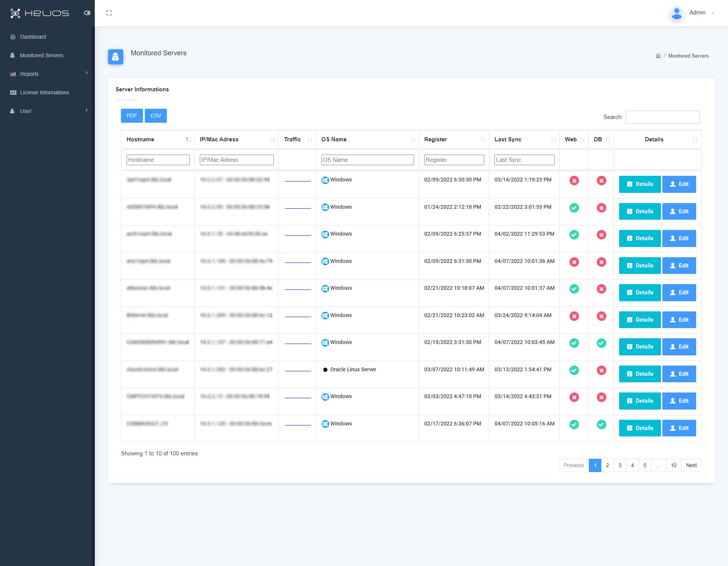Click the Monitored Servers page header icon
The image size is (728, 566).
point(115,56)
